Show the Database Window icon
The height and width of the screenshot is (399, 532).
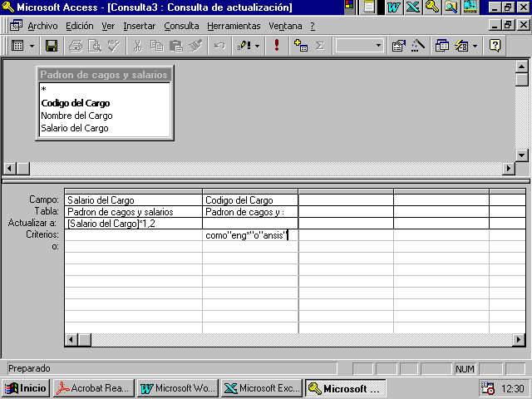click(441, 46)
